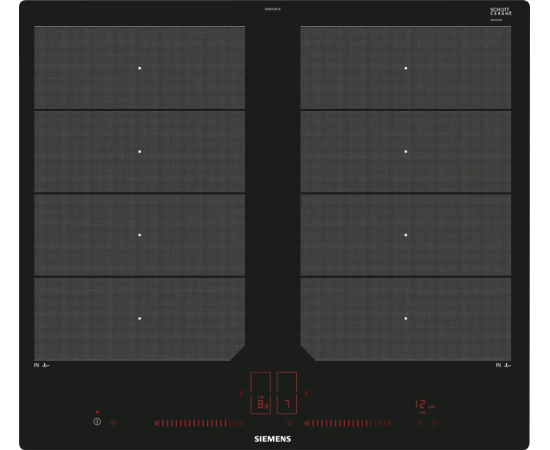Tap the small icon between the two power sliders
550x450 pixels.
pos(289,423)
